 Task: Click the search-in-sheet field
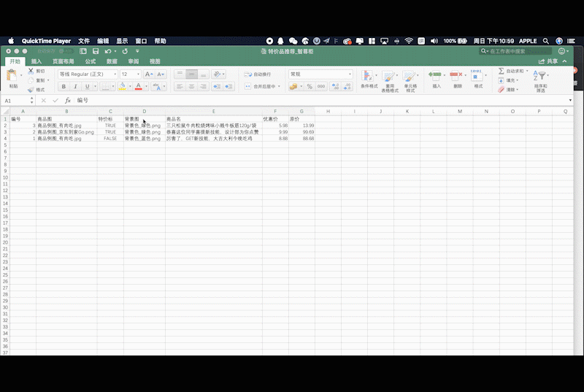tap(515, 51)
